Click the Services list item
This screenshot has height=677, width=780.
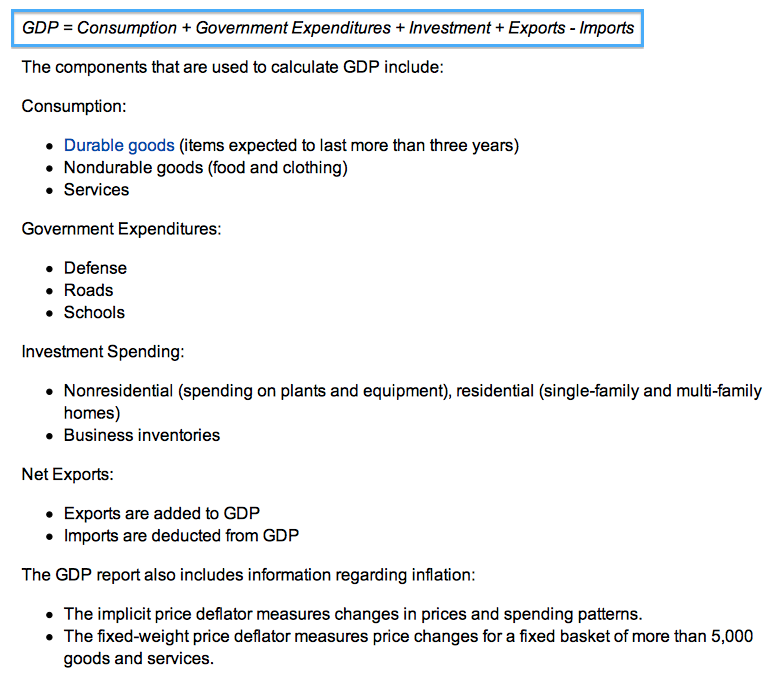(97, 190)
